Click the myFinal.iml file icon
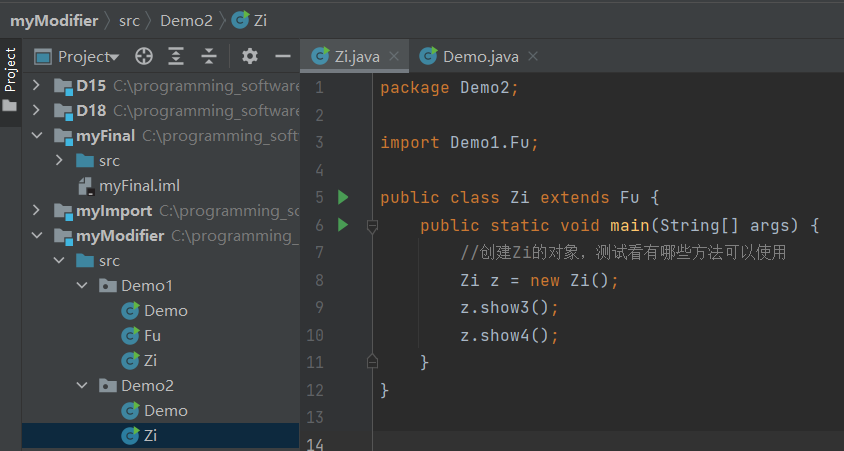 86,186
